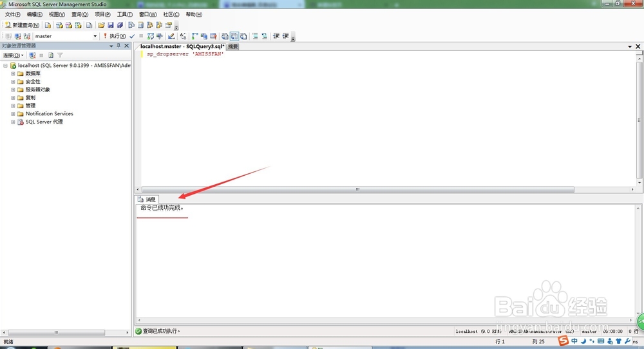Open the 连接(O) dropdown in Object Explorer
This screenshot has width=644, height=349.
pos(13,55)
